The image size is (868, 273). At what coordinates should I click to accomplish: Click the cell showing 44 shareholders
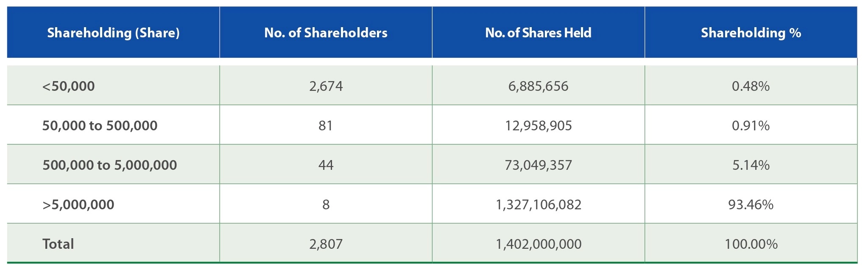point(326,165)
